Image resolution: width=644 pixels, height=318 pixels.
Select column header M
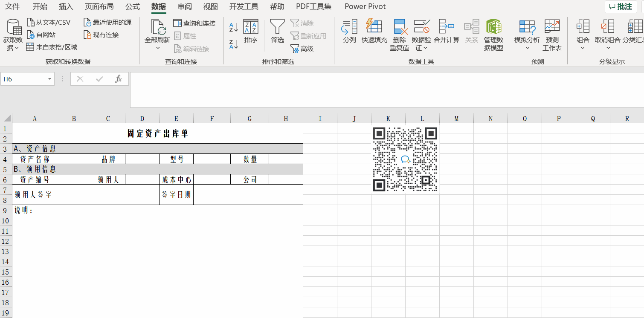coord(456,119)
